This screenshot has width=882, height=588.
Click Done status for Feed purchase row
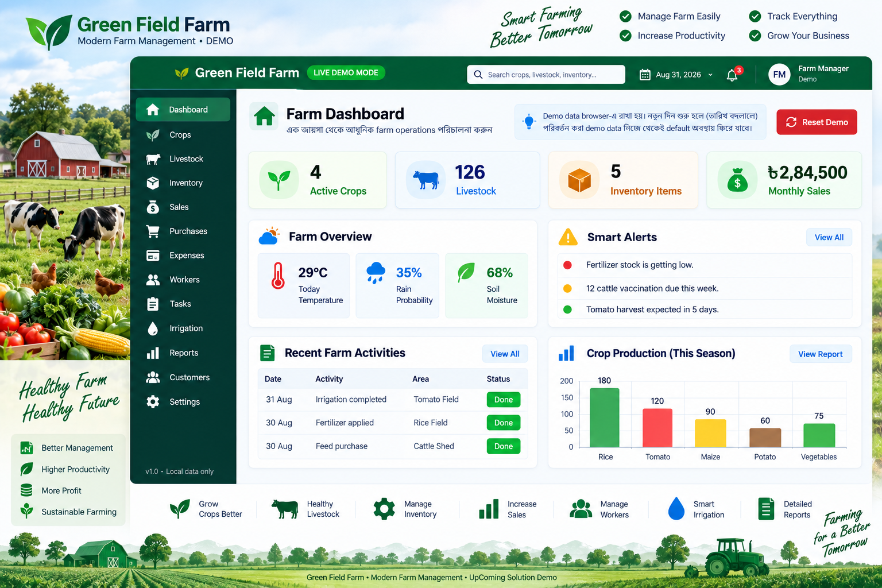coord(504,446)
